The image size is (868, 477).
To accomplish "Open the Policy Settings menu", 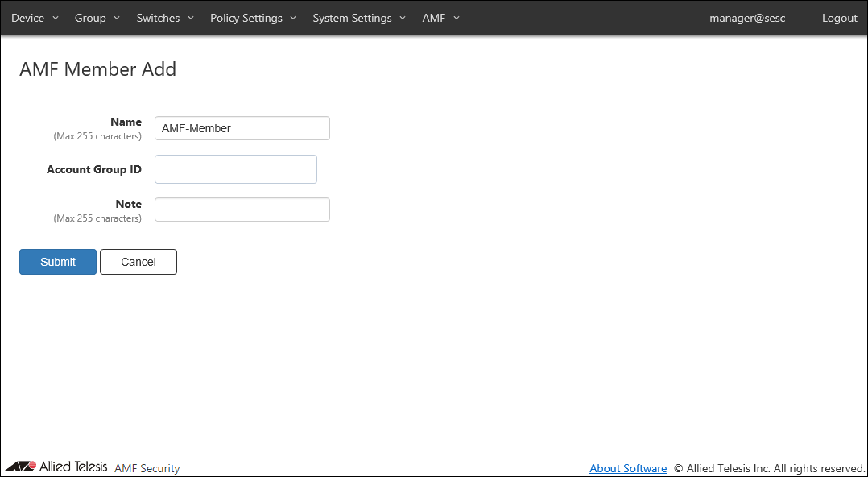I will 253,18.
